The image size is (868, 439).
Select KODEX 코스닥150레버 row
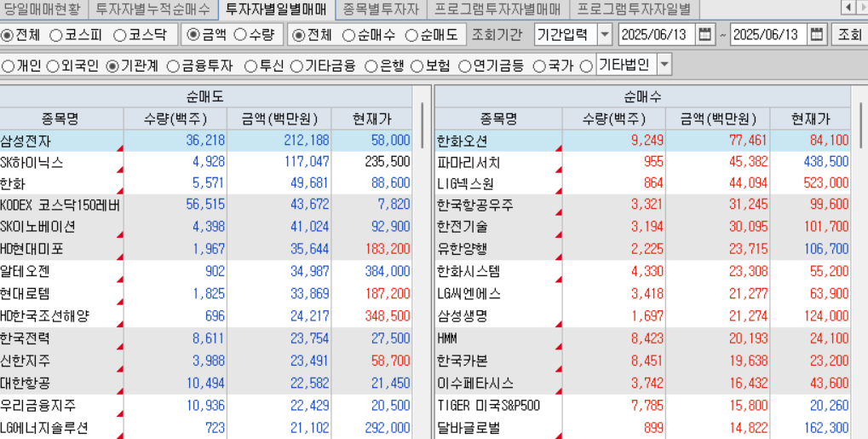pos(206,205)
